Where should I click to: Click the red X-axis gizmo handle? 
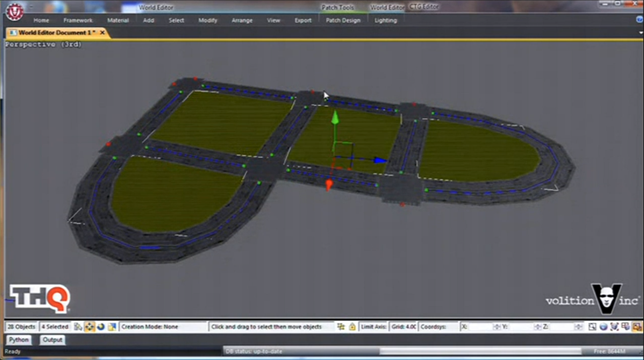(x=329, y=185)
